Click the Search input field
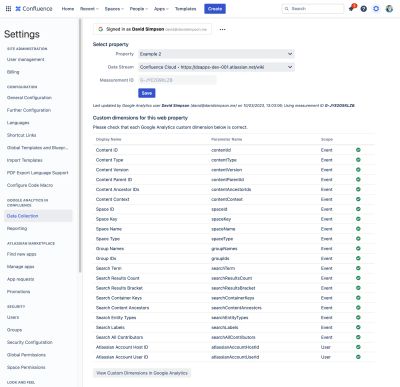The height and width of the screenshot is (387, 400). [313, 9]
